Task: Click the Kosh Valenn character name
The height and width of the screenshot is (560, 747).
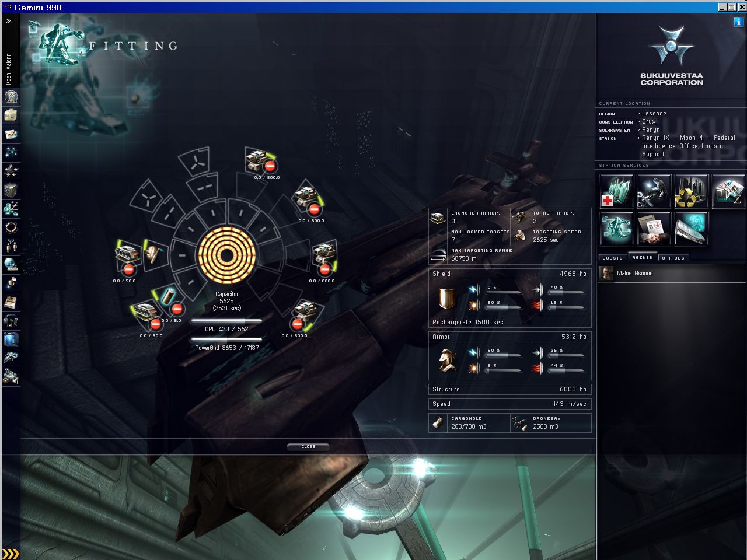Action: [9, 69]
